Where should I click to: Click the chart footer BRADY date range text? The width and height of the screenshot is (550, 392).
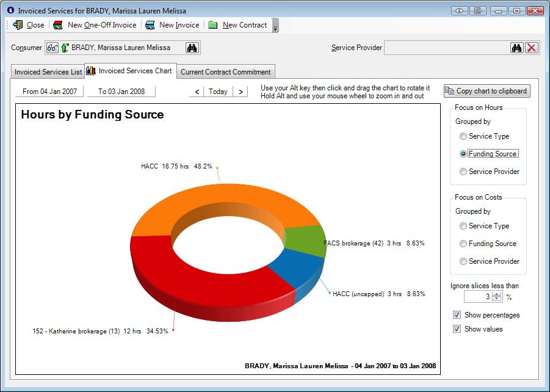340,366
